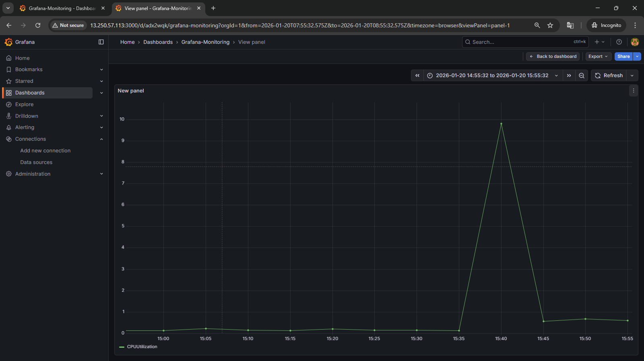Go to Home breadcrumb

127,42
